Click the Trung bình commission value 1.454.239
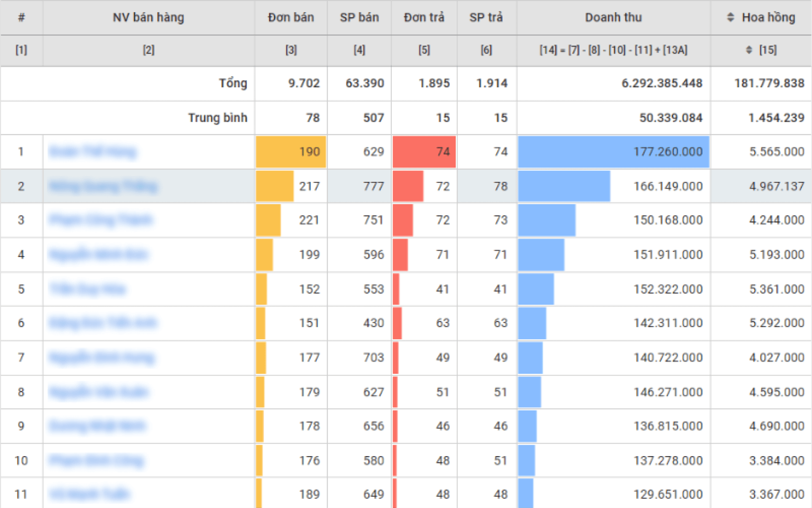 (x=776, y=118)
